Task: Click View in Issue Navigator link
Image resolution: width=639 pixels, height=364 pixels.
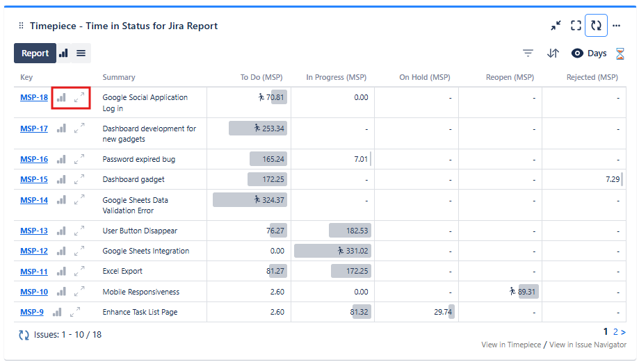Action: point(588,345)
